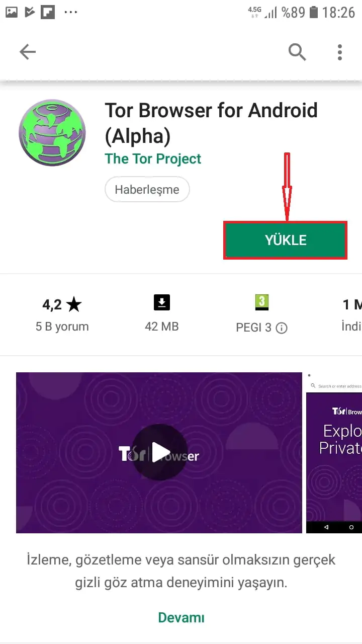Viewport: 362px width, 644px height.
Task: Tap the Tor Browser globe app icon
Action: click(52, 132)
